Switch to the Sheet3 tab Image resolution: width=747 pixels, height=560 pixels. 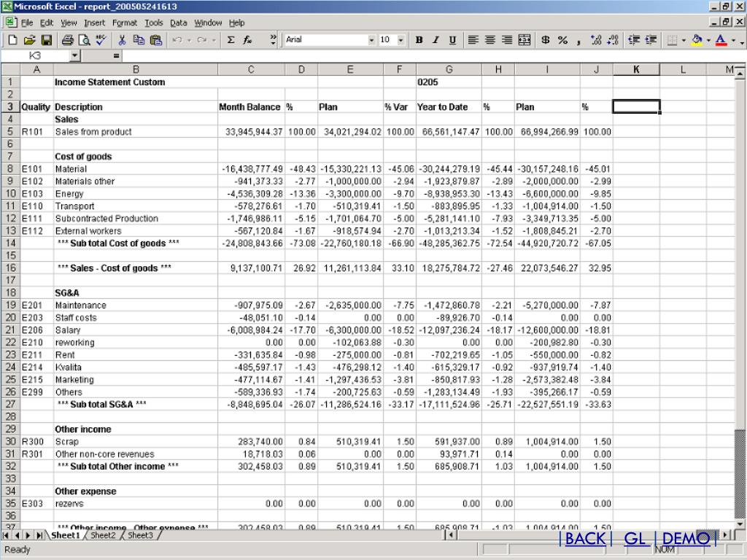coord(140,535)
